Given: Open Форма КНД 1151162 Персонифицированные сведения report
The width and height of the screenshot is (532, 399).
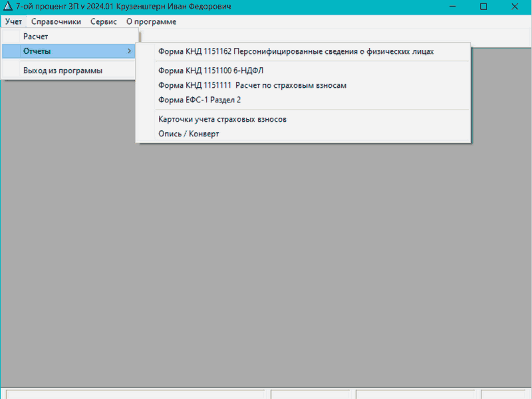Looking at the screenshot, I should click(296, 51).
